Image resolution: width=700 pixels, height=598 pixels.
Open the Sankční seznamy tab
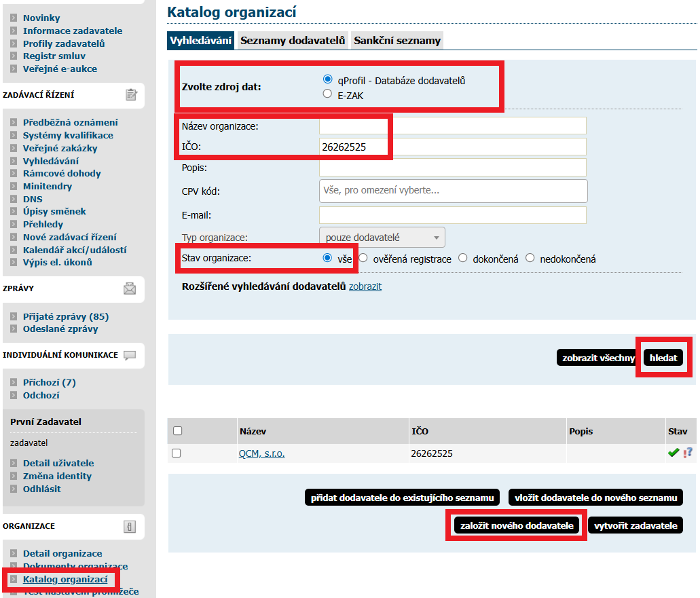click(x=397, y=41)
